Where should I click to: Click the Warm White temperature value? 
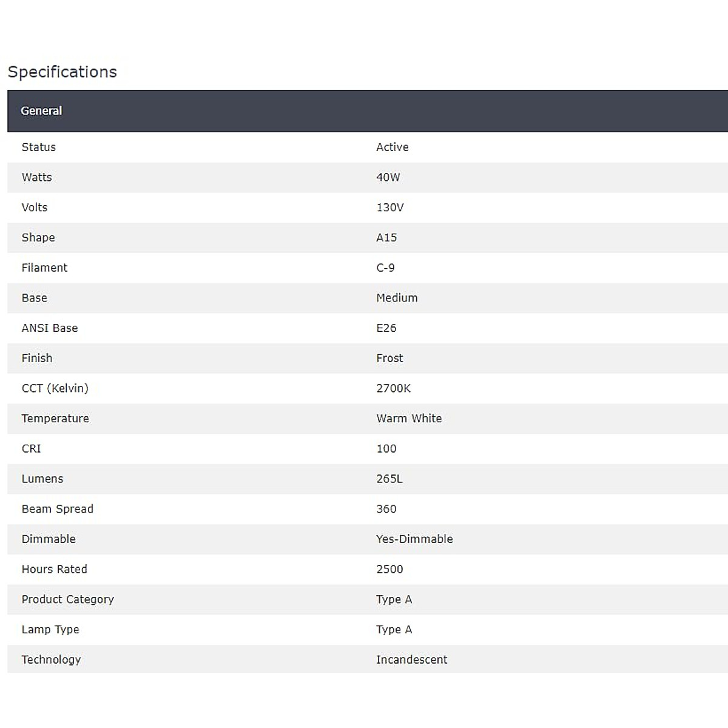(409, 418)
